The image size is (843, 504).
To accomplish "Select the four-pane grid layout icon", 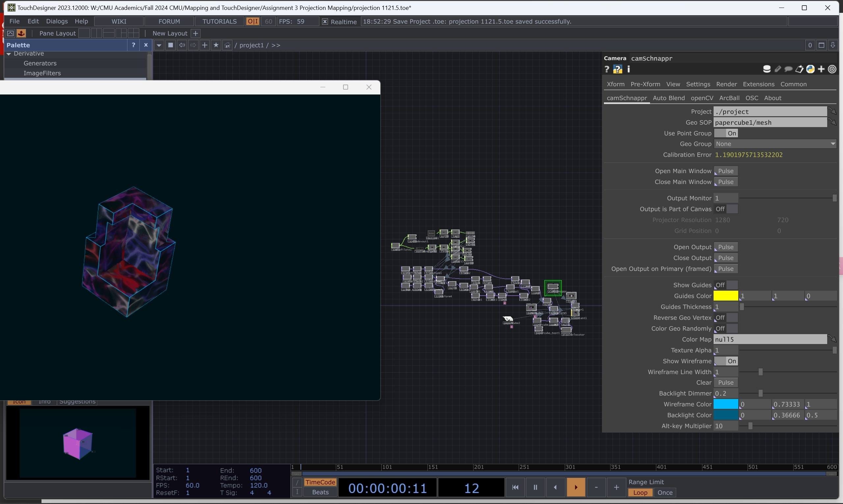I will tap(133, 33).
